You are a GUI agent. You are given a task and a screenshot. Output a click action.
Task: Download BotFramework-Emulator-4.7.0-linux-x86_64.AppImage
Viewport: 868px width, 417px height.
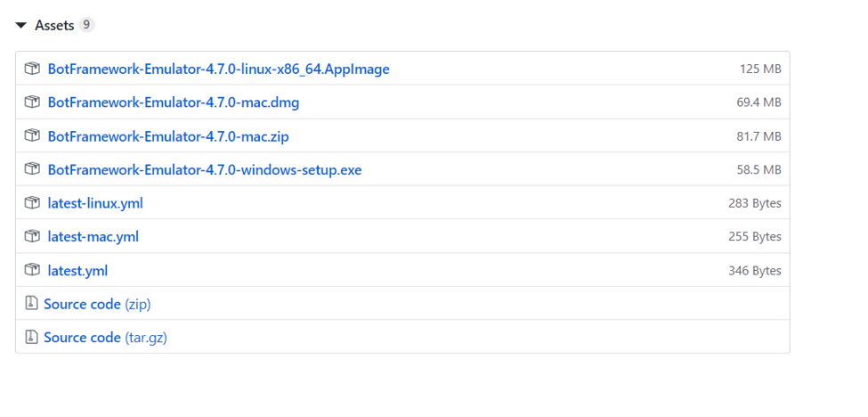(x=219, y=69)
